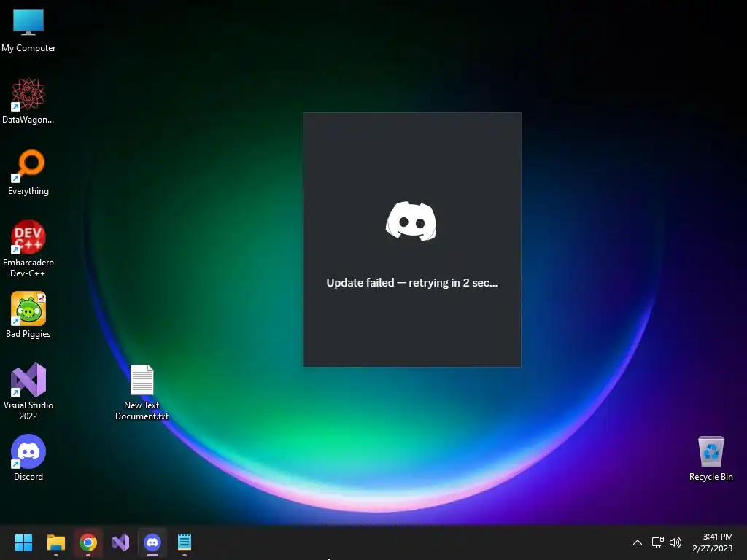
Task: Select the Embarcadero Dev-C++ shortcut
Action: click(x=28, y=249)
